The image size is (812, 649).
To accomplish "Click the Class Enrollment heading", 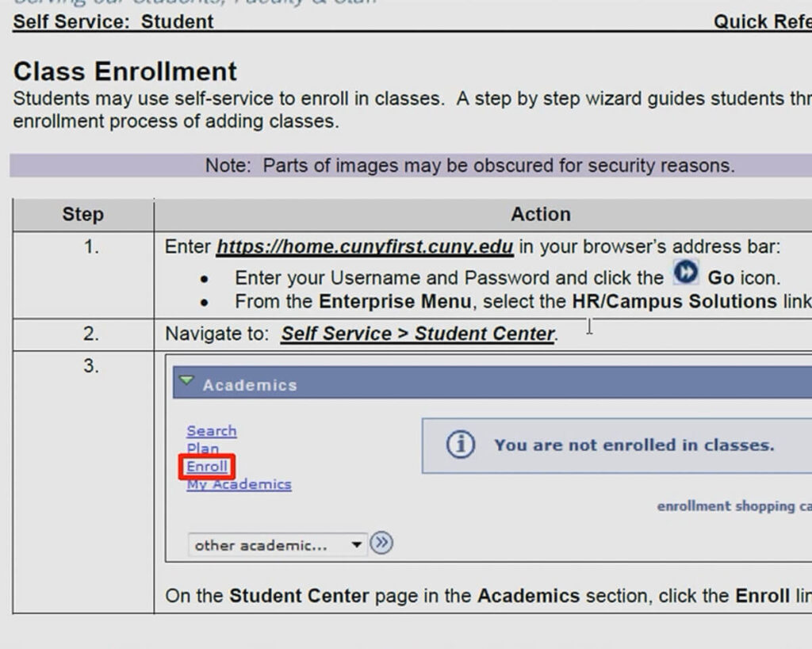I will [125, 71].
